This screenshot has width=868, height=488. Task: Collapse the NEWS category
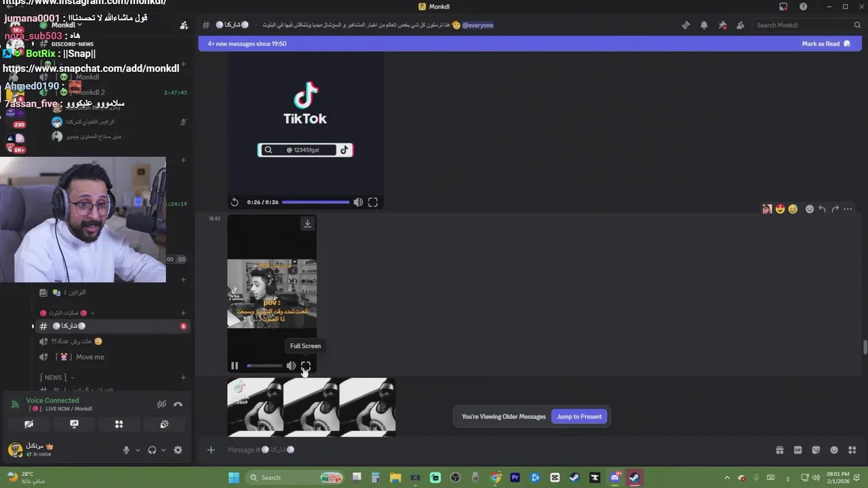[57, 378]
